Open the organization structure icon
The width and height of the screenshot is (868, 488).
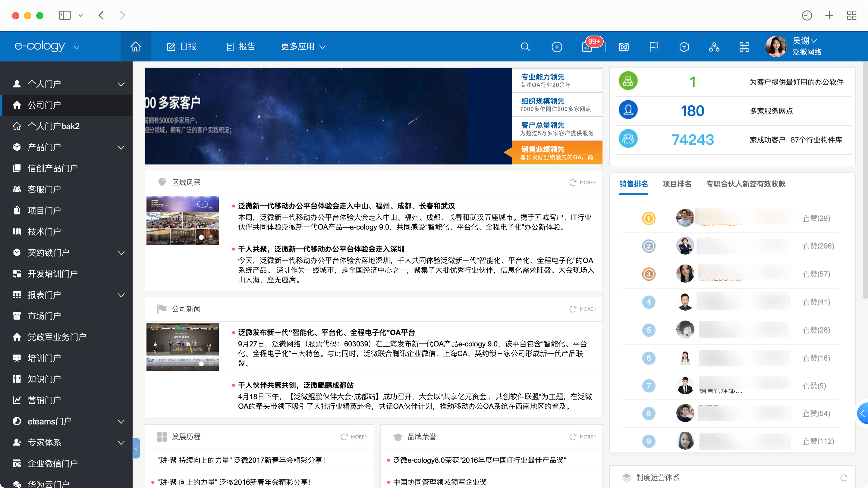[714, 47]
